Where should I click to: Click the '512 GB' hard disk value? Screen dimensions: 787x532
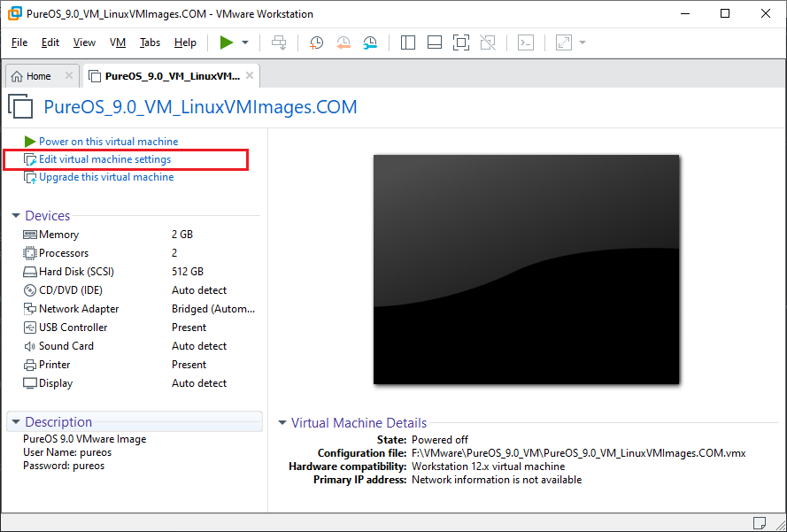tap(188, 272)
